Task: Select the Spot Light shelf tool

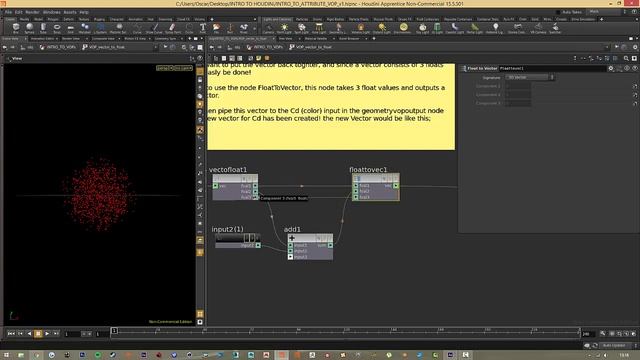Action: tap(302, 28)
